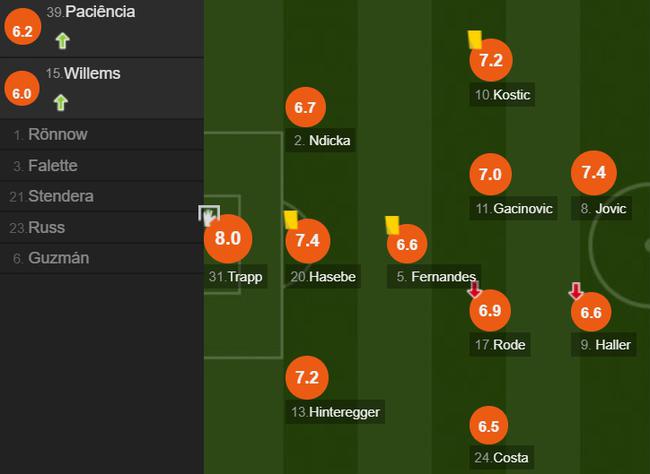
Task: Click the 11. Gacinovic name label
Action: (x=513, y=208)
